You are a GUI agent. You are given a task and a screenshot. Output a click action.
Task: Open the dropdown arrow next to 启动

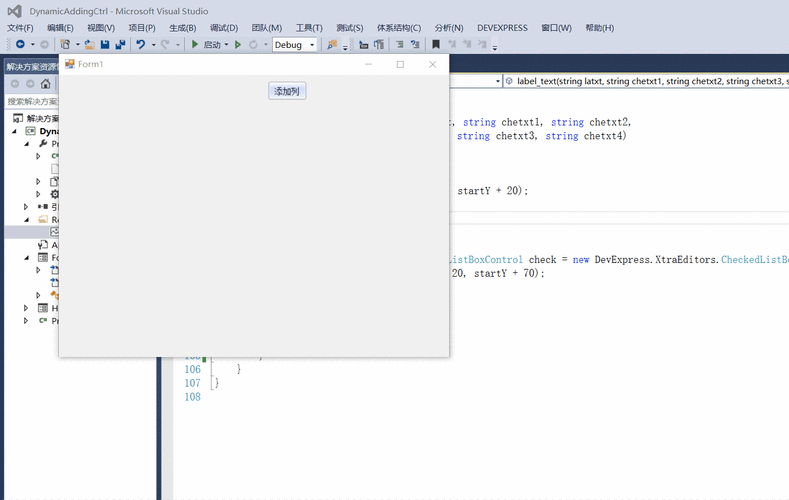(226, 44)
